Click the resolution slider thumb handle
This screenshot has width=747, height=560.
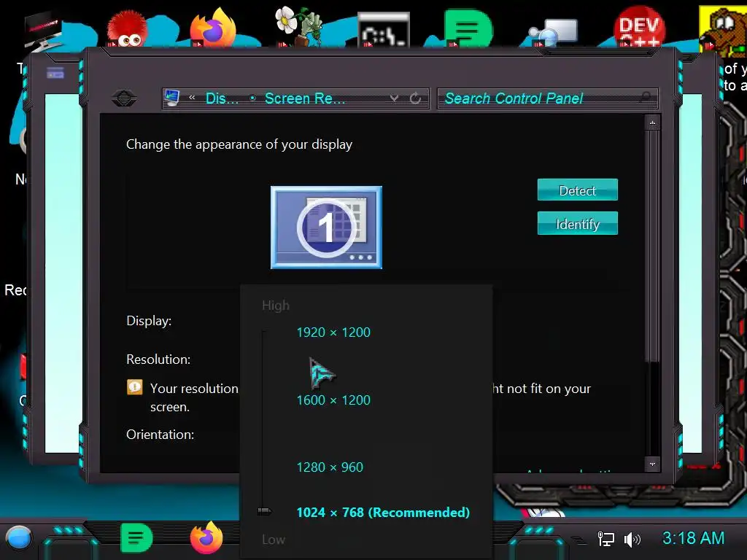264,511
